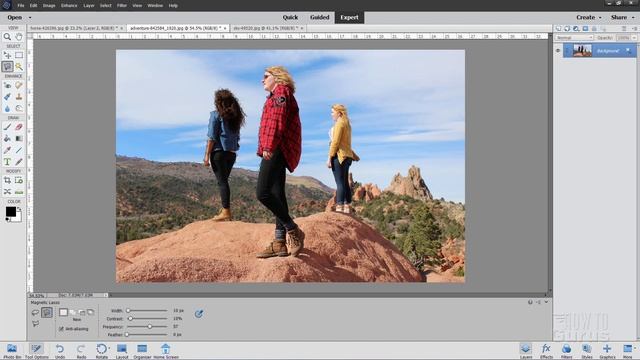Choose the Polygonal Lasso option in tool options
The image size is (640, 360).
click(35, 324)
